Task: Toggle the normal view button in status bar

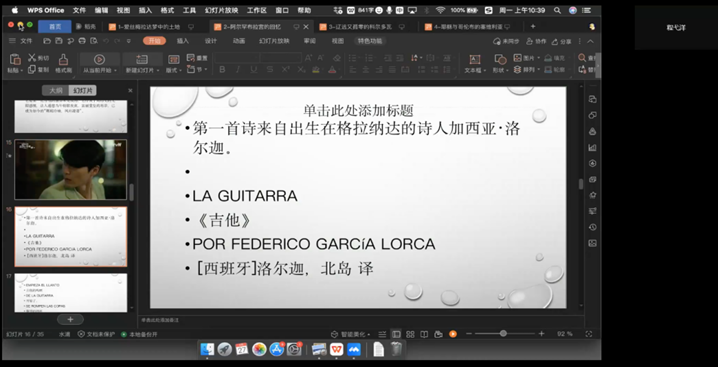Action: coord(397,334)
